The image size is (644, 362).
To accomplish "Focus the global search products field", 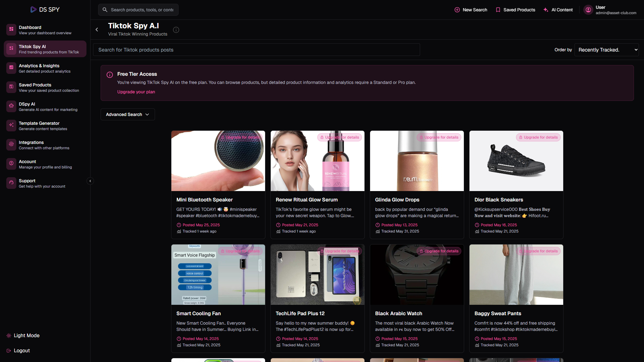I will (138, 10).
